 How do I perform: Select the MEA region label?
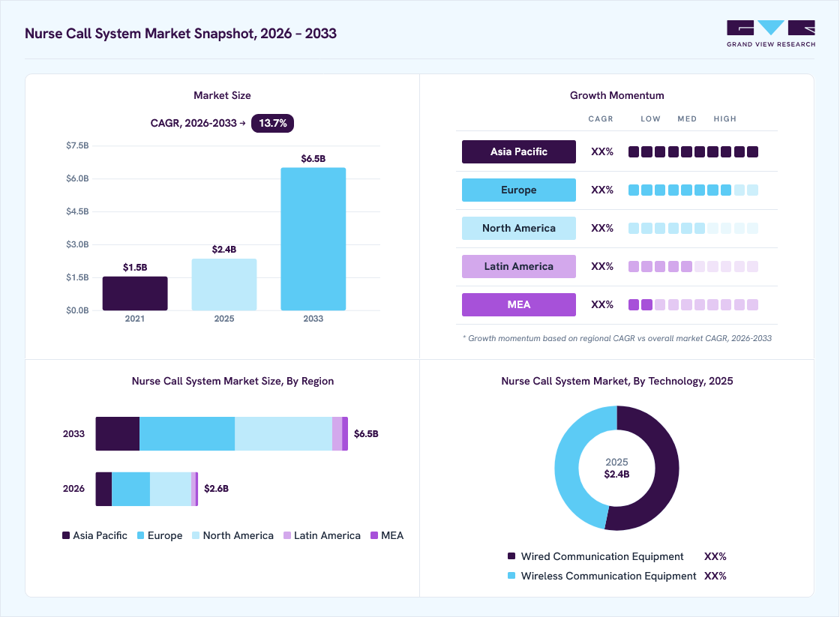point(518,304)
